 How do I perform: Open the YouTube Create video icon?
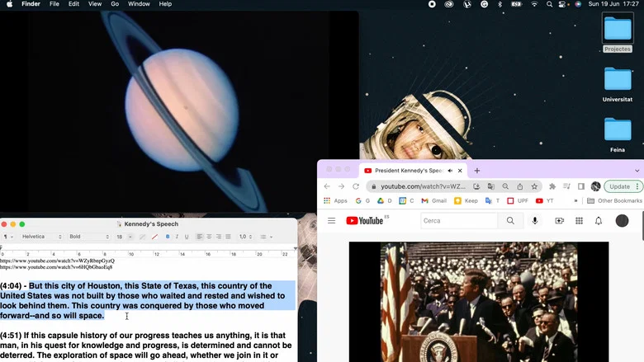coord(560,220)
